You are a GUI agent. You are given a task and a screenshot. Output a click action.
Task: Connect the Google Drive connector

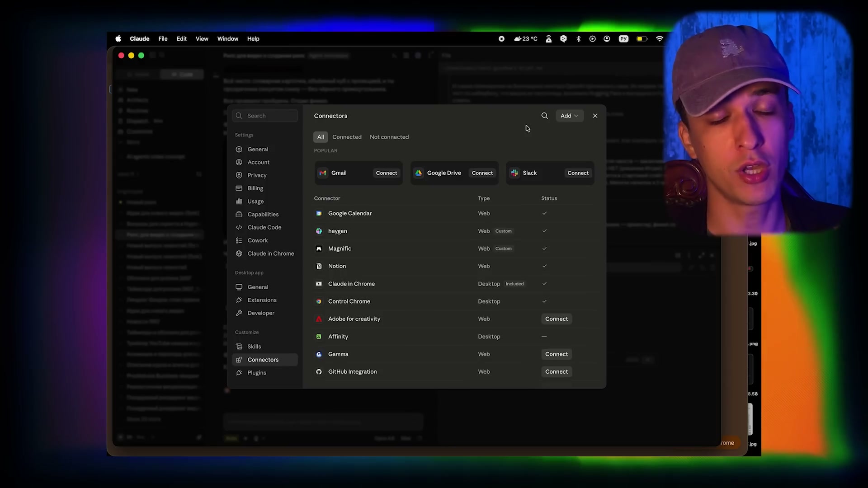[x=482, y=173]
